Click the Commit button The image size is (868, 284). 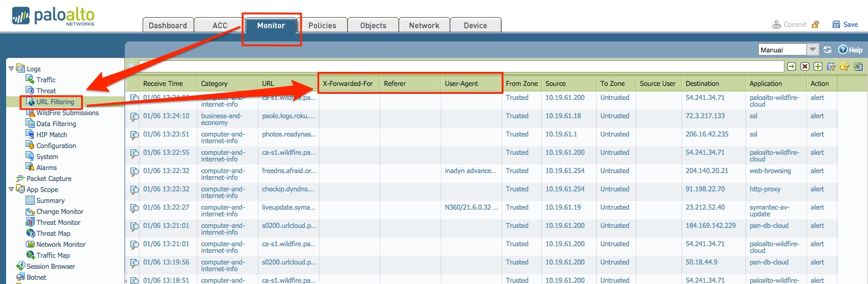[789, 24]
